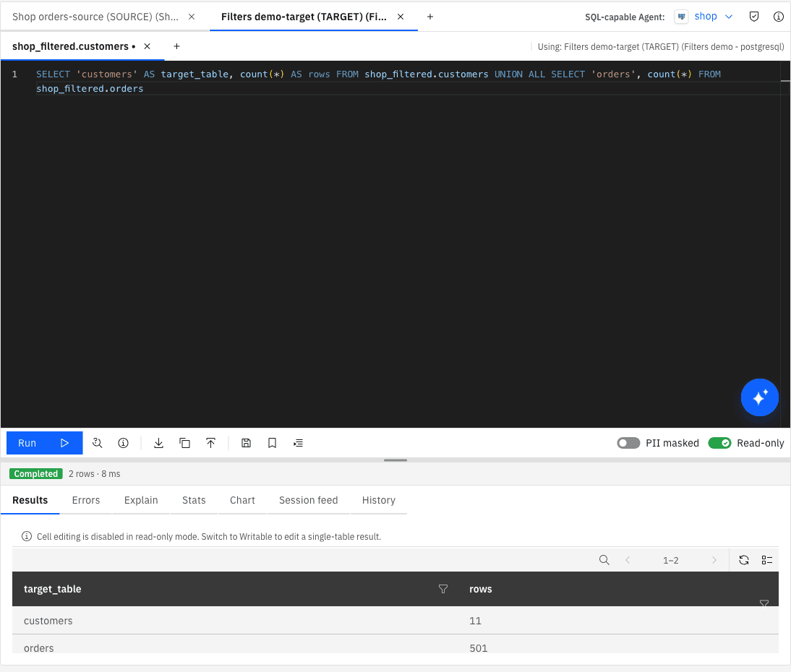Click inside the SQL editor text
This screenshot has width=791, height=672.
coord(378,81)
